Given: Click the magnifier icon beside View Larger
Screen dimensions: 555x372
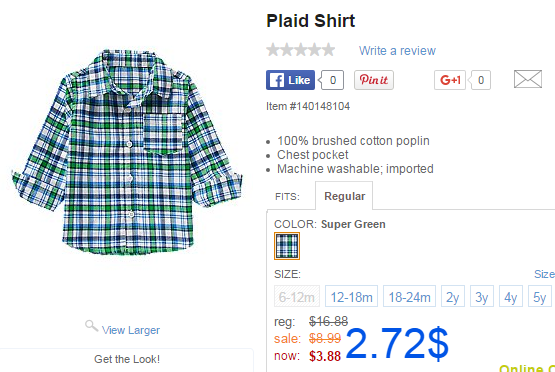Looking at the screenshot, I should click(91, 326).
